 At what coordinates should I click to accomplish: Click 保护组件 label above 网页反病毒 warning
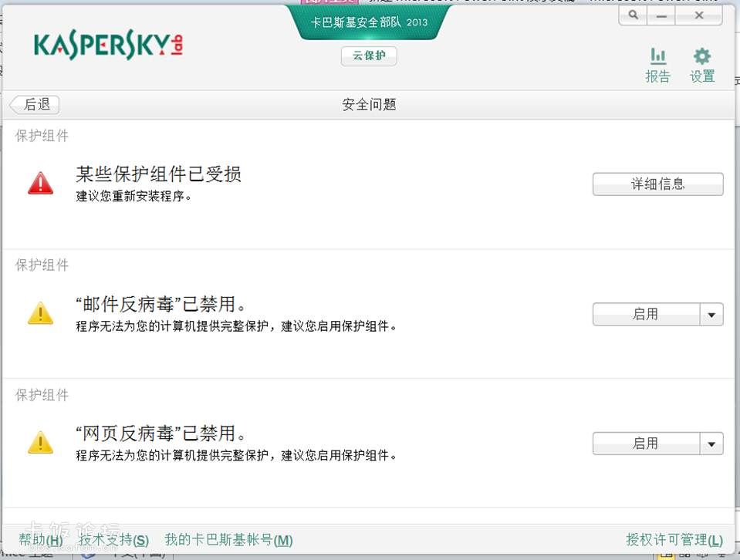(42, 395)
